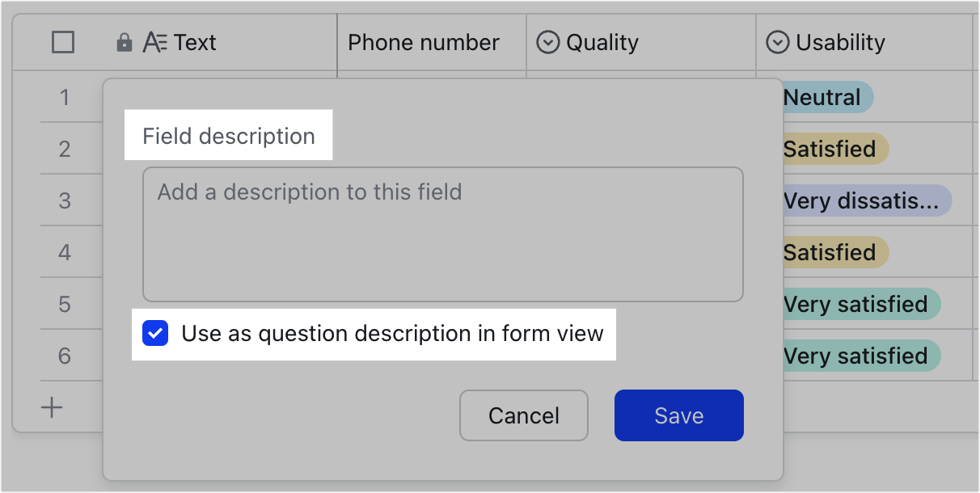Click the plus icon to add a new record
Viewport: 980px width, 493px height.
click(51, 407)
